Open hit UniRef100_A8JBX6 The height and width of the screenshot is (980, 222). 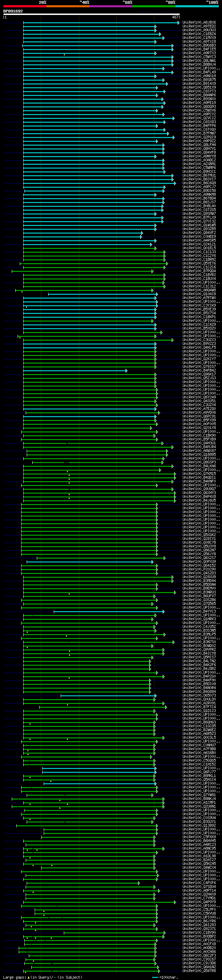click(199, 23)
